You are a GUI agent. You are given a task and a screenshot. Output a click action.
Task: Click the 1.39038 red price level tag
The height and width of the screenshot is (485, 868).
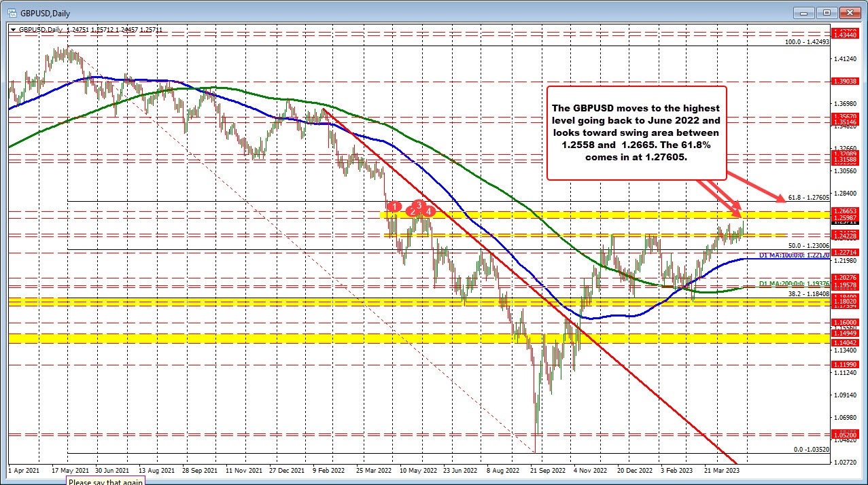(846, 81)
